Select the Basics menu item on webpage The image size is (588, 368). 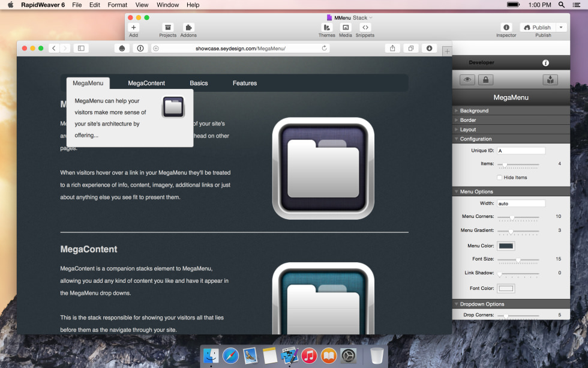tap(199, 83)
